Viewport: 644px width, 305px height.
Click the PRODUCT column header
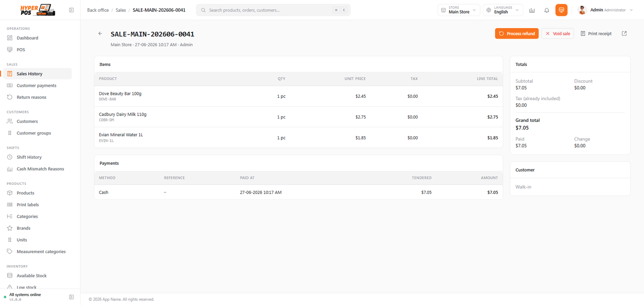(108, 79)
